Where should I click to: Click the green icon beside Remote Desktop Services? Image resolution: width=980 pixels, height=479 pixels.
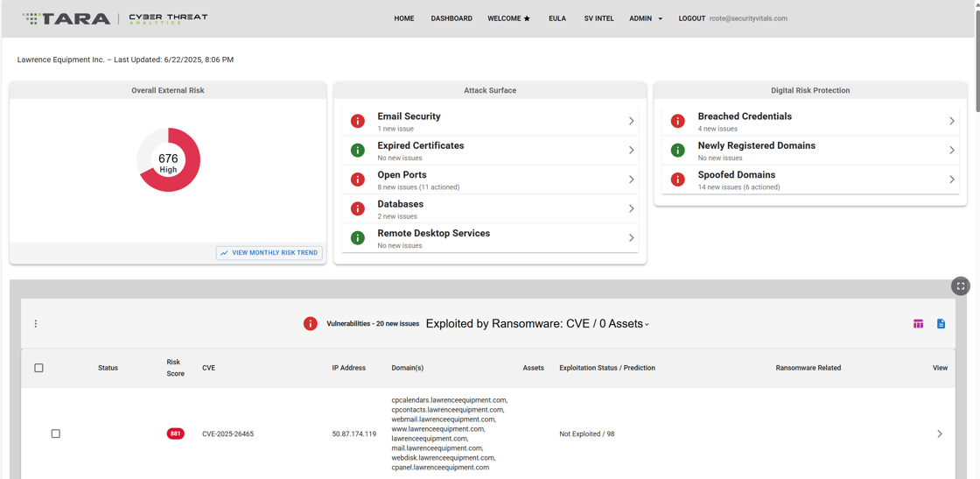coord(358,237)
